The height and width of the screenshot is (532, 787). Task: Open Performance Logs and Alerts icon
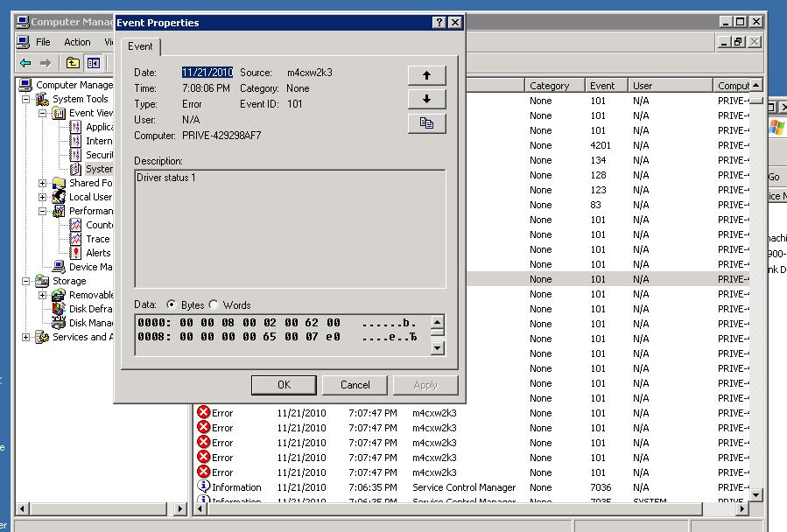pos(60,211)
